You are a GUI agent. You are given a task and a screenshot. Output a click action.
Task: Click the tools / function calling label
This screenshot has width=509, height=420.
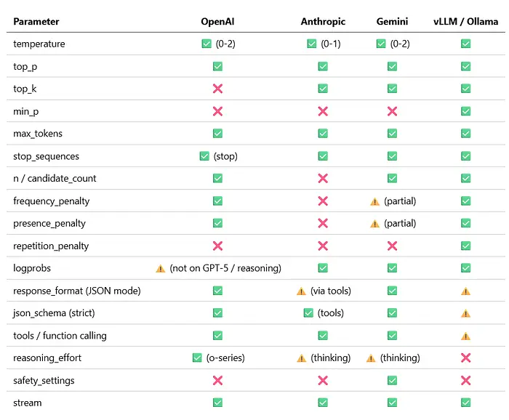(60, 336)
